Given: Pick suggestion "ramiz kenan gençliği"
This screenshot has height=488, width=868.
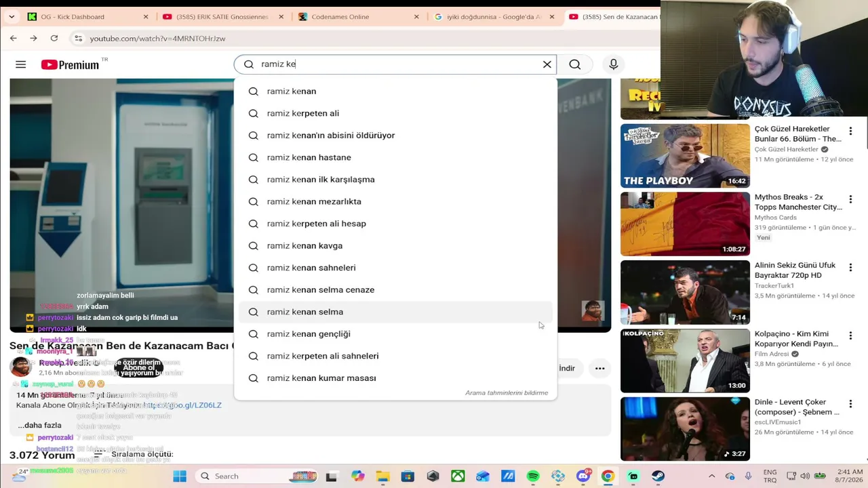Looking at the screenshot, I should coord(395,333).
